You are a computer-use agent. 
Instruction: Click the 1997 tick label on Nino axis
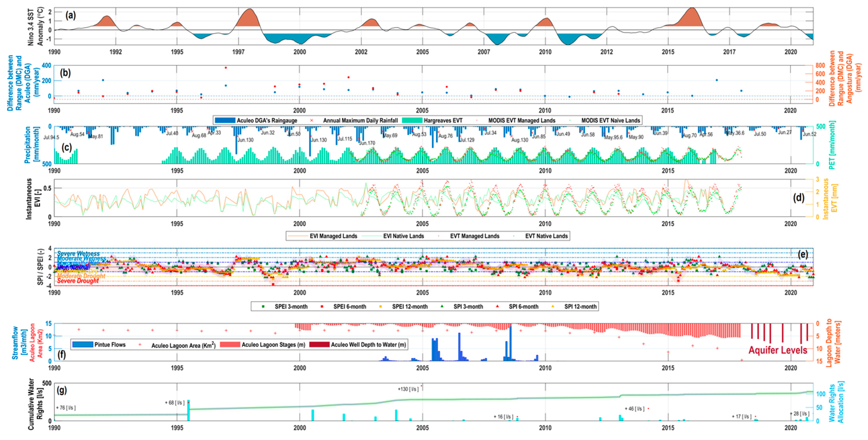(238, 52)
